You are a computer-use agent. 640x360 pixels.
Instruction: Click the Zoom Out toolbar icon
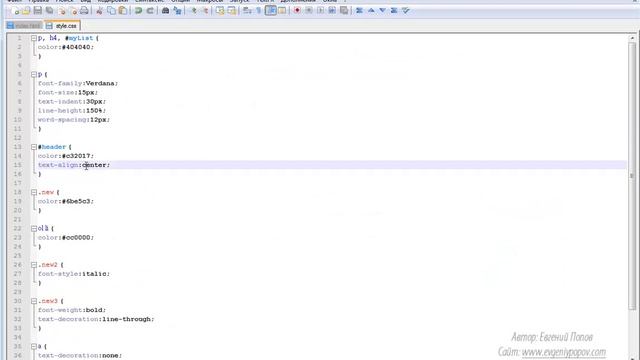205,11
